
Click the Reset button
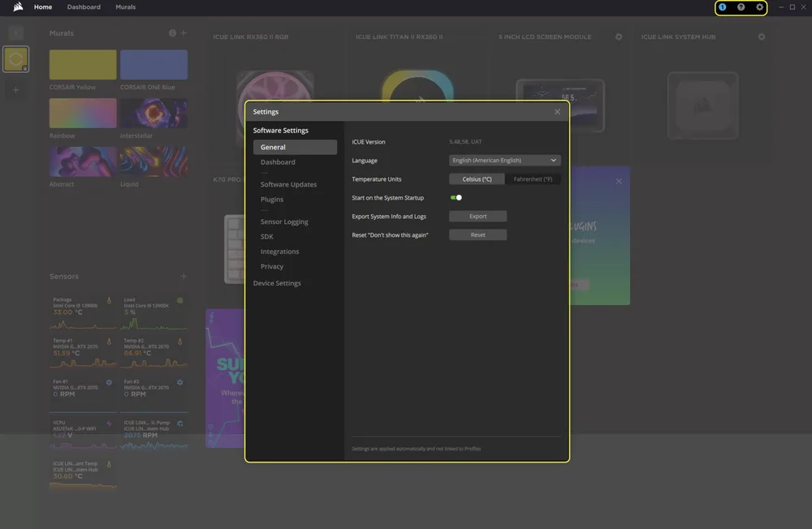pyautogui.click(x=478, y=235)
